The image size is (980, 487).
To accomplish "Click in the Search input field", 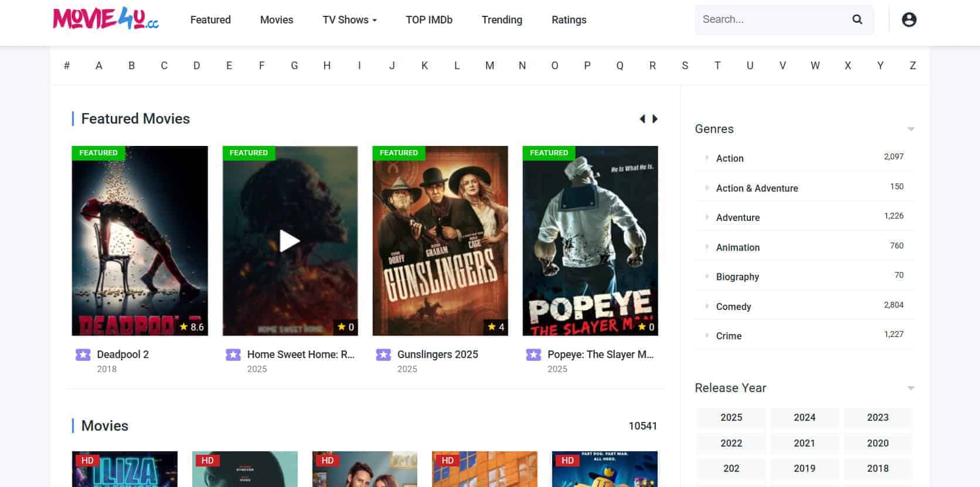I will point(771,19).
